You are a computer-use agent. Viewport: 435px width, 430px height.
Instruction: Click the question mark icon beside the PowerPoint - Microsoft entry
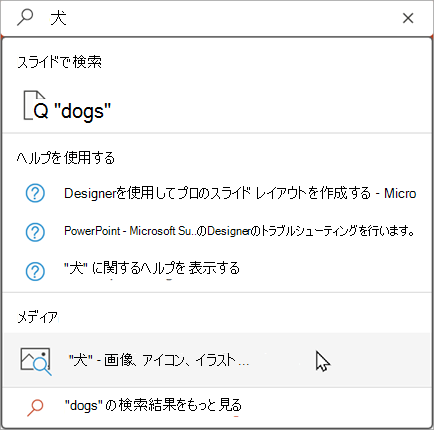[x=35, y=232]
